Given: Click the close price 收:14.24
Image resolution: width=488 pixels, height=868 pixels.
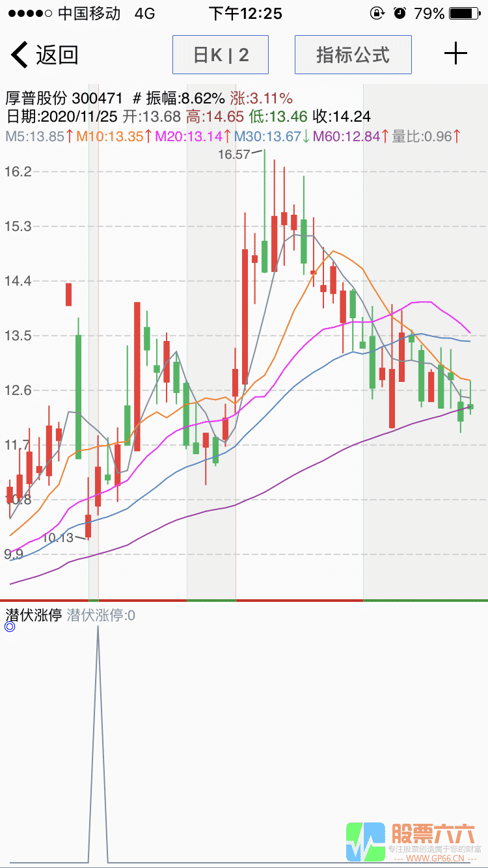Looking at the screenshot, I should click(x=342, y=116).
